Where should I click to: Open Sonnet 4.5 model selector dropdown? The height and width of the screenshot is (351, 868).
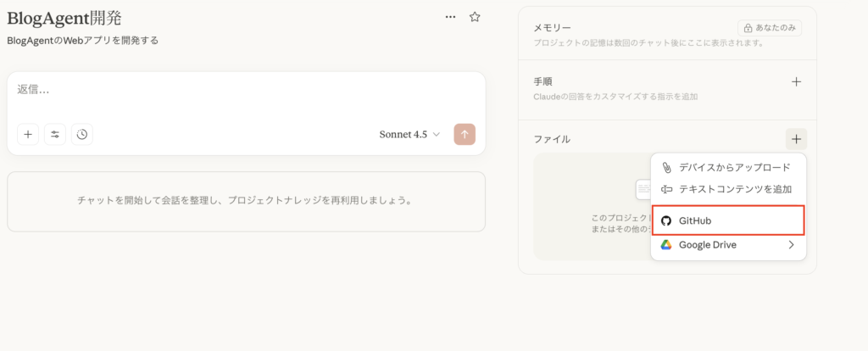(409, 135)
